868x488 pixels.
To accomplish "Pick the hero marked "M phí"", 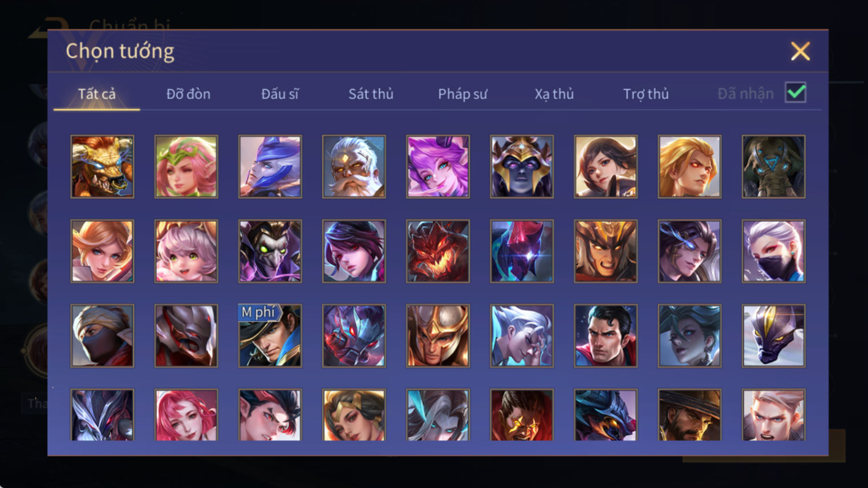I will (x=270, y=336).
